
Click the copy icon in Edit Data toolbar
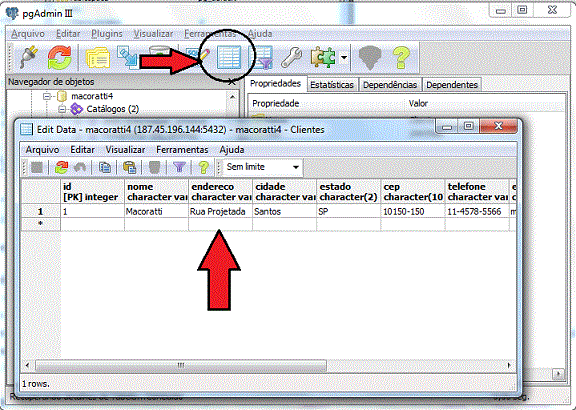click(x=105, y=168)
